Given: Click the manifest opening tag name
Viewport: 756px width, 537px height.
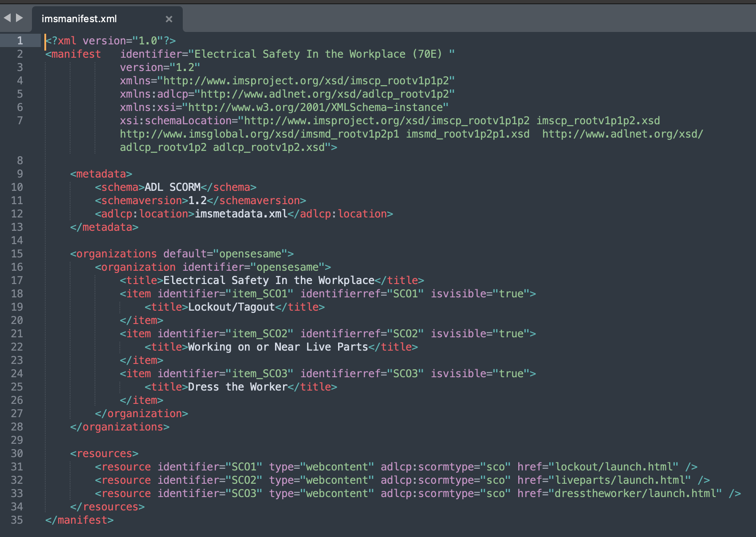Looking at the screenshot, I should [x=76, y=54].
